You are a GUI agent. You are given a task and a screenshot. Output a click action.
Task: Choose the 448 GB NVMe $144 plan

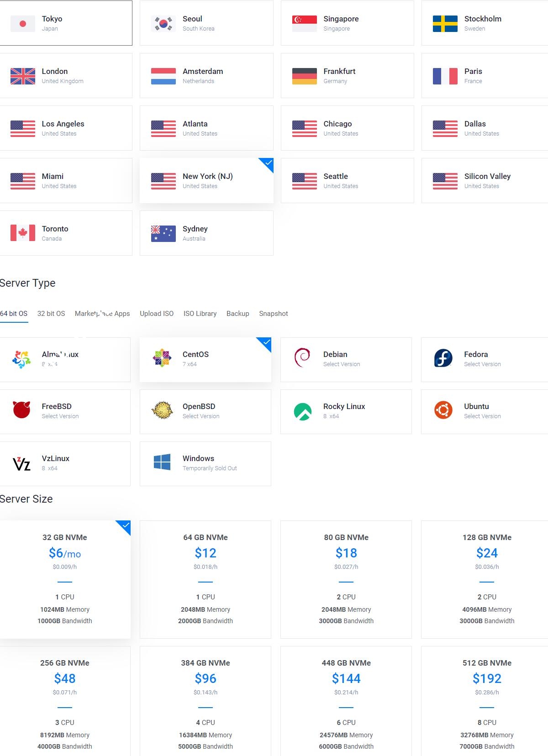click(x=346, y=701)
